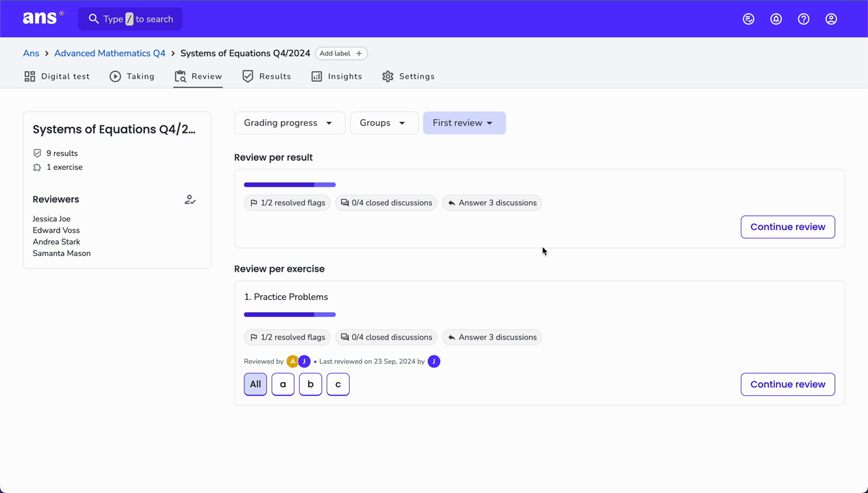Click the ans logo
The height and width of the screenshot is (493, 868).
click(x=43, y=18)
